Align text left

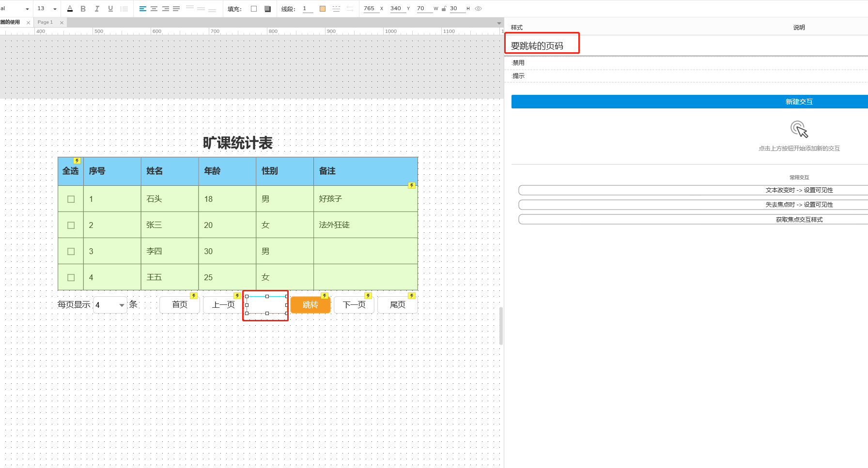[142, 9]
